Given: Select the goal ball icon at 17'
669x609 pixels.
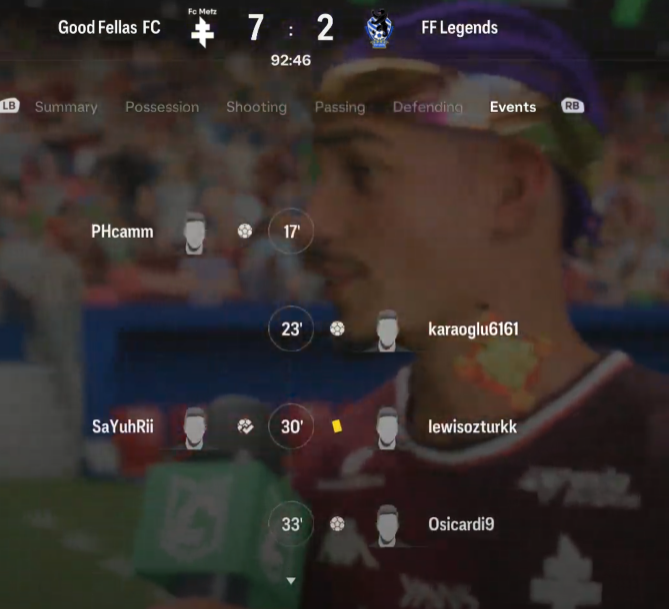Looking at the screenshot, I should [245, 231].
